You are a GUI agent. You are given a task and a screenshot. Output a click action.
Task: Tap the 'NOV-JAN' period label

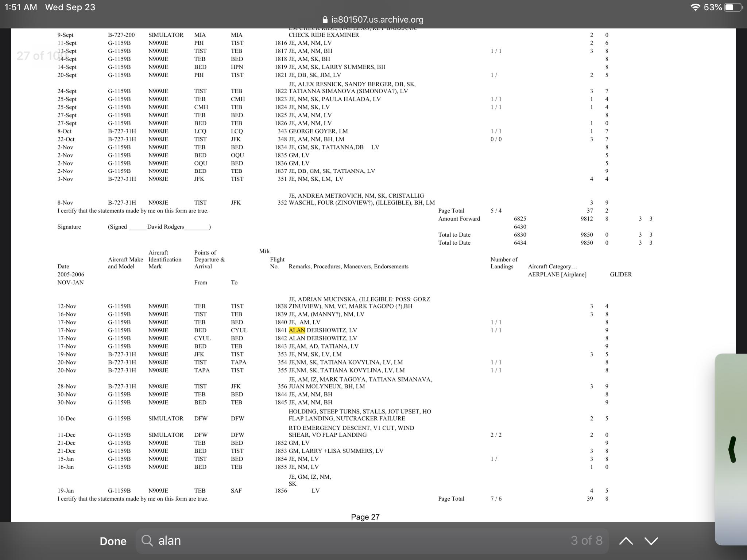click(70, 283)
